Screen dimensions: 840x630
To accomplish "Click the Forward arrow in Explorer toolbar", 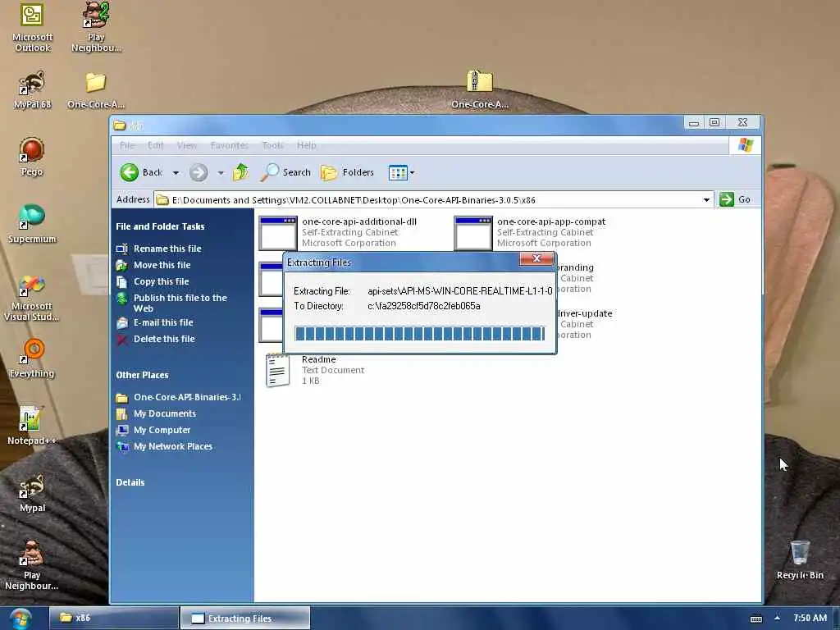I will tap(199, 172).
